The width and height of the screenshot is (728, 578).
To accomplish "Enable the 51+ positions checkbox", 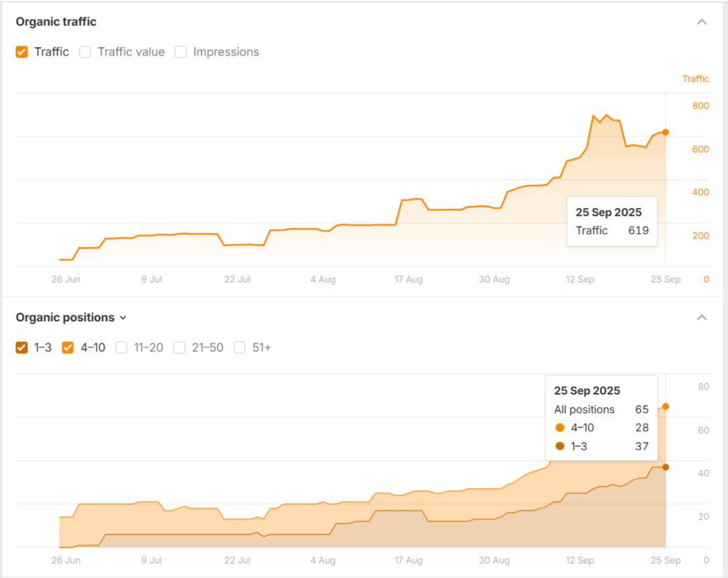I will tap(240, 347).
